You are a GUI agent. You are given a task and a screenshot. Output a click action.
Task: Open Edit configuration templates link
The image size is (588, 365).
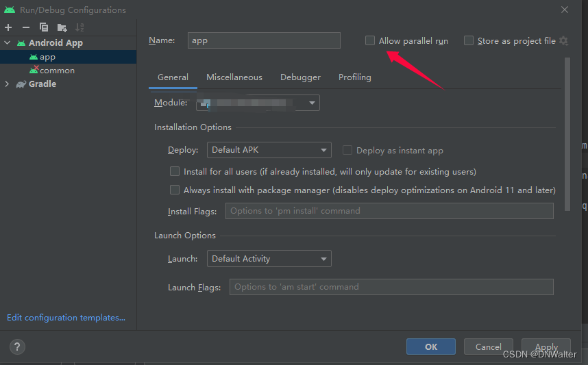click(66, 318)
